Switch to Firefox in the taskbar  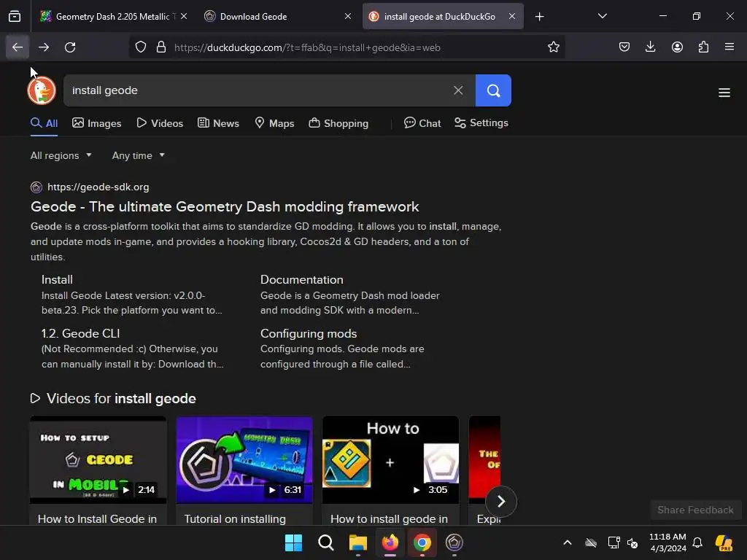click(390, 542)
